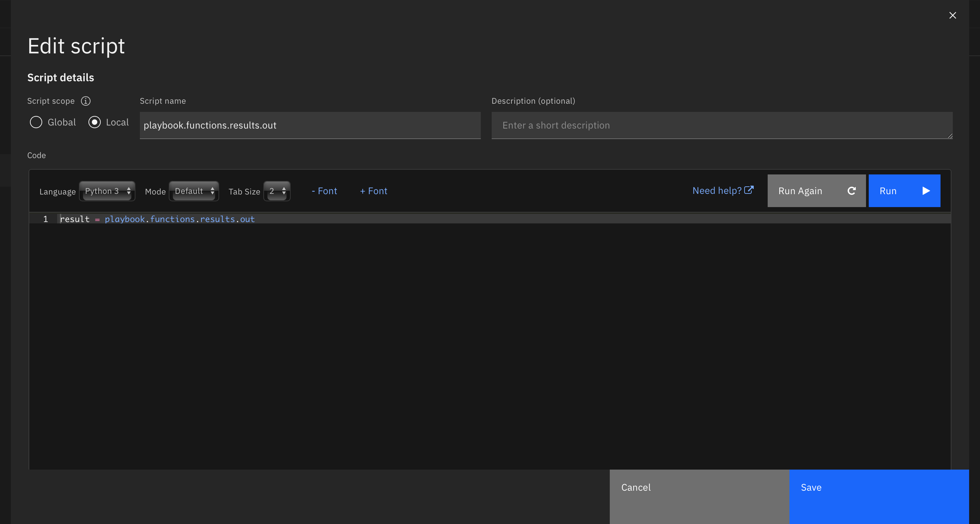Click the Run Again refresh icon

851,191
